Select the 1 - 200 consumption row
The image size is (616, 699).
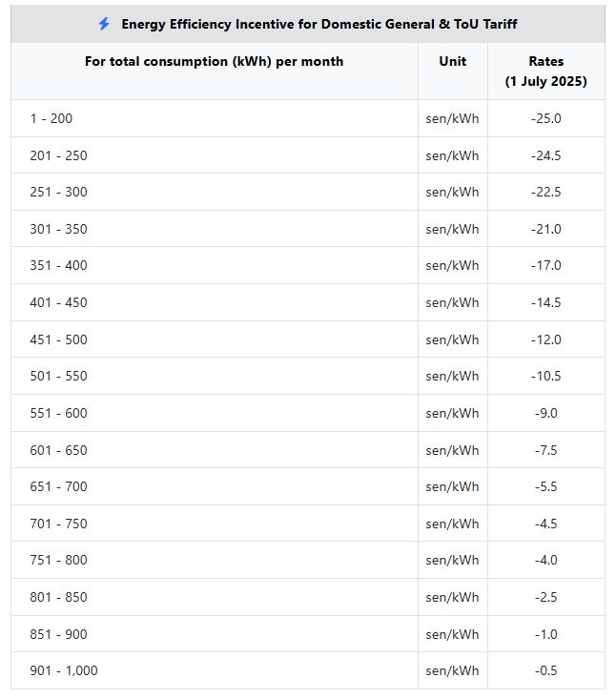tap(51, 118)
